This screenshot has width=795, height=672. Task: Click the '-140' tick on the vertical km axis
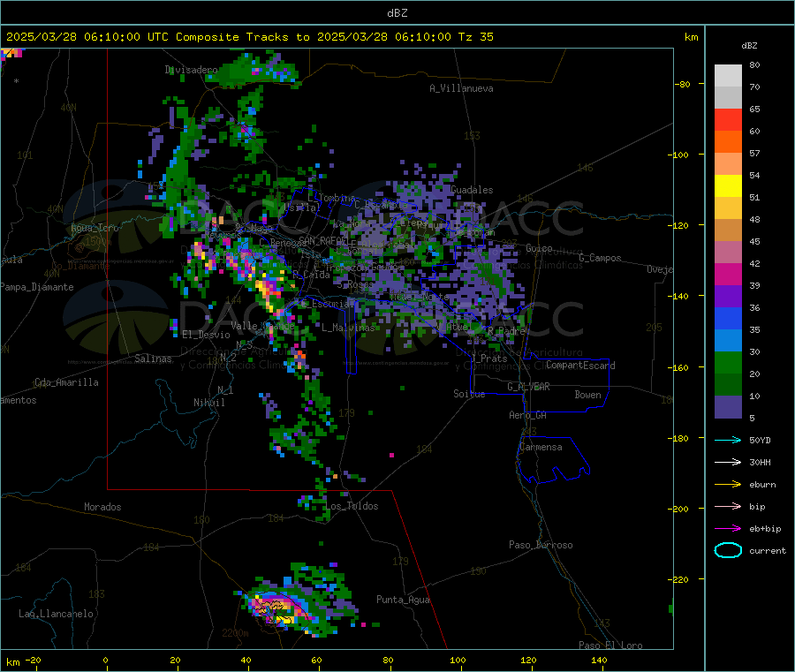tap(680, 297)
